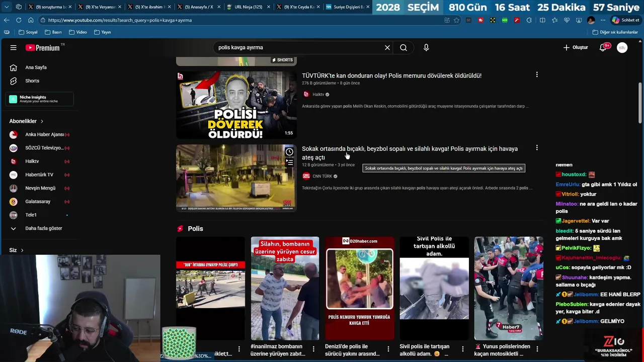Open options for #inanılmaz bombanın short
Image resolution: width=644 pixels, height=362 pixels.
[313, 349]
